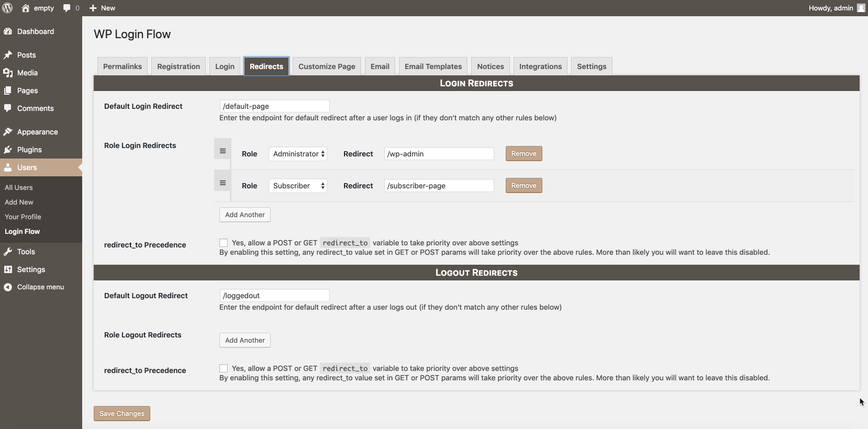
Task: Open Add New user link
Action: 19,202
